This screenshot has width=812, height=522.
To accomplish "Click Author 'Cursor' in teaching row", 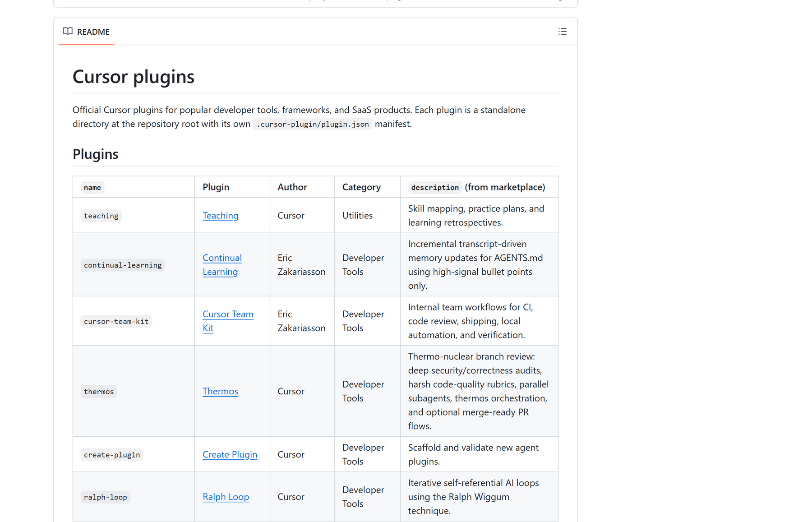I will click(291, 216).
